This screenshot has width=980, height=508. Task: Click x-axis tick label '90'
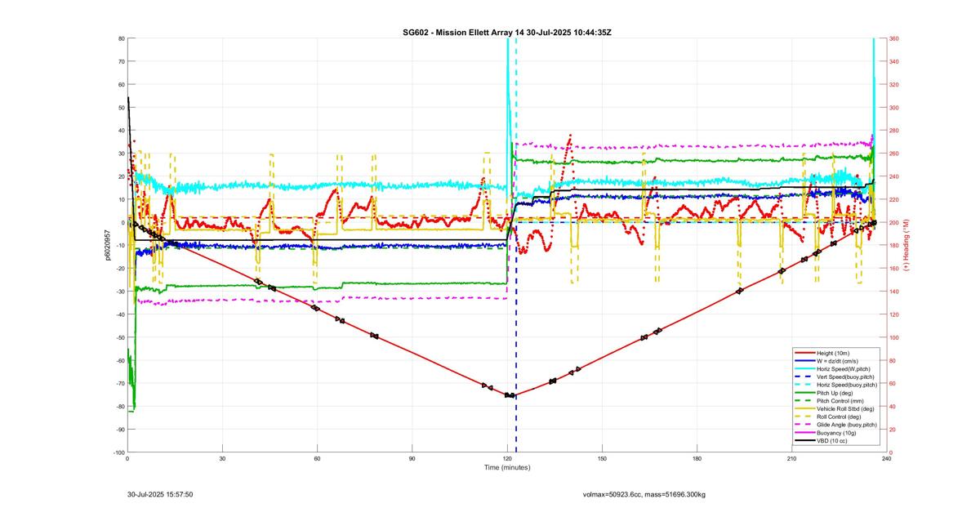click(412, 459)
